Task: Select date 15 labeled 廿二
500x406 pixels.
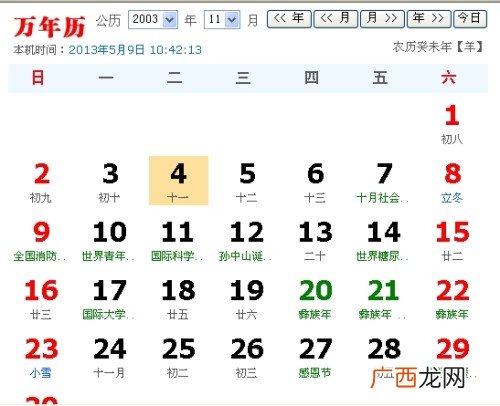Action: tap(452, 240)
